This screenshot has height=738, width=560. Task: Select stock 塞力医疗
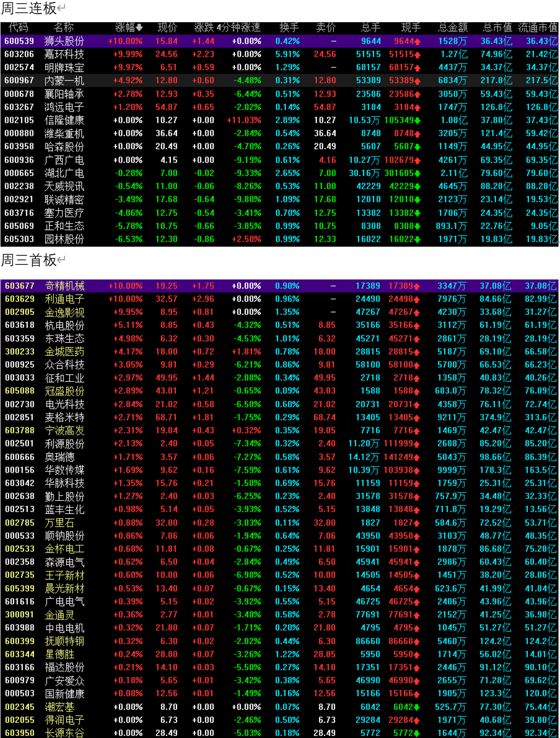pyautogui.click(x=64, y=213)
